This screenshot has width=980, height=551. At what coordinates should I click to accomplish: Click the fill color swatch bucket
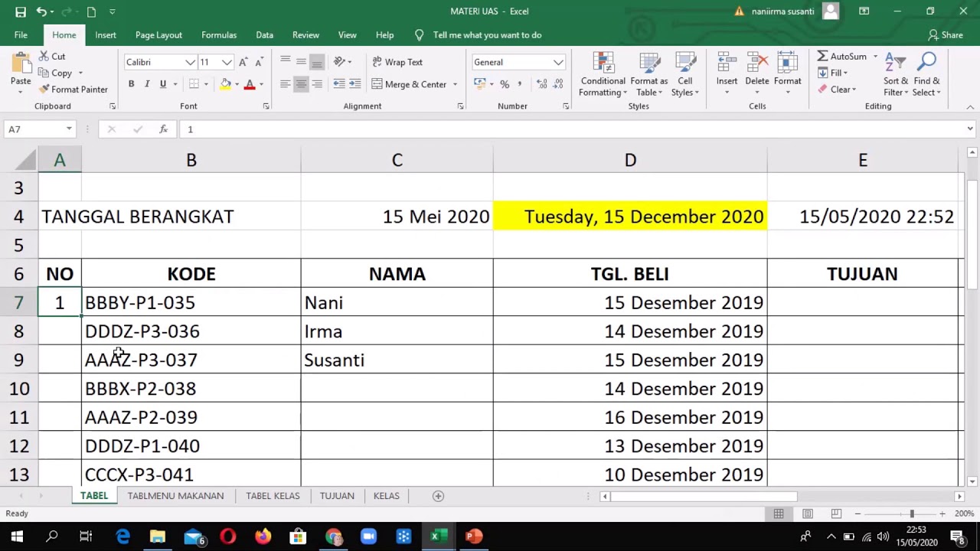pyautogui.click(x=226, y=84)
